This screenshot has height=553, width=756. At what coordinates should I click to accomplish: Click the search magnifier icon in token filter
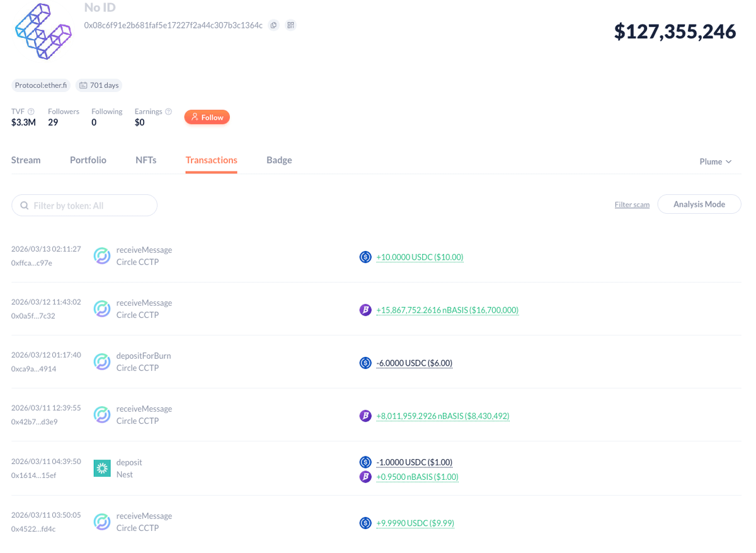[x=25, y=206]
